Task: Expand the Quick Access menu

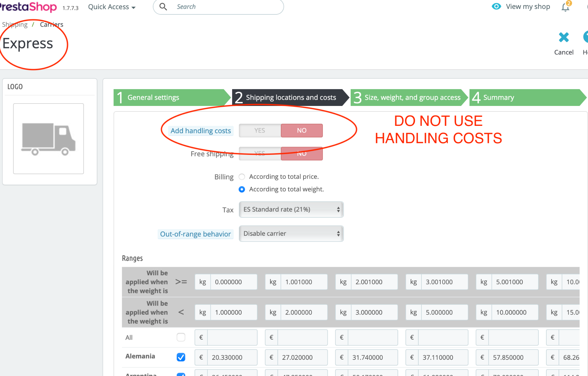Action: tap(112, 7)
